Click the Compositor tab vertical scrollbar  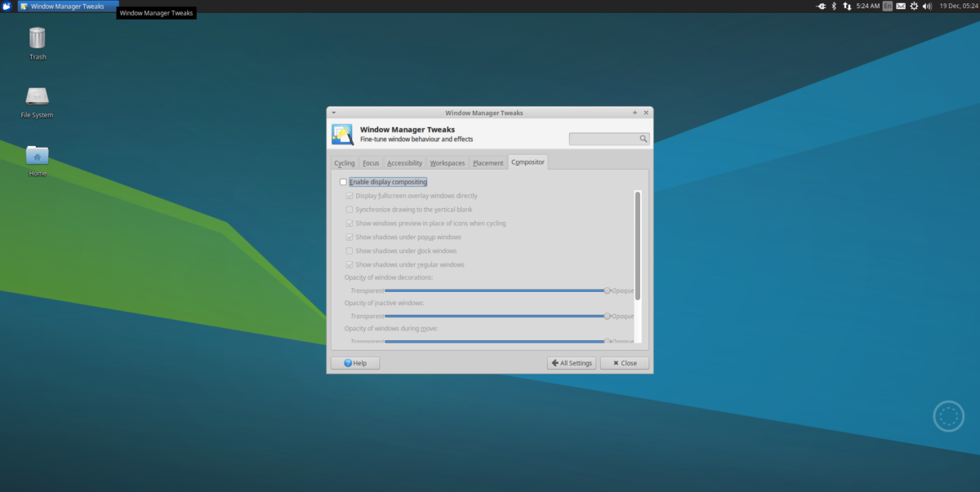[x=638, y=245]
